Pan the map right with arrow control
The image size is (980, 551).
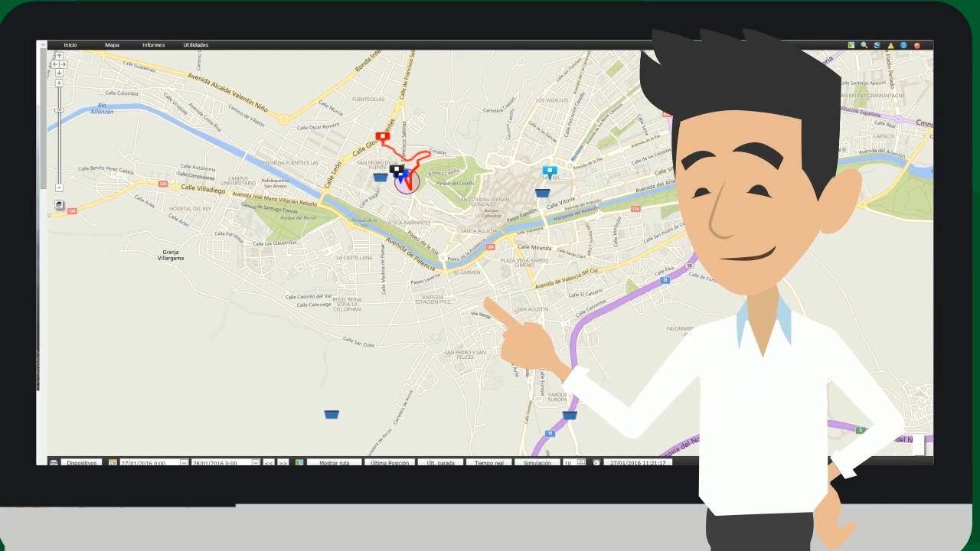point(64,64)
